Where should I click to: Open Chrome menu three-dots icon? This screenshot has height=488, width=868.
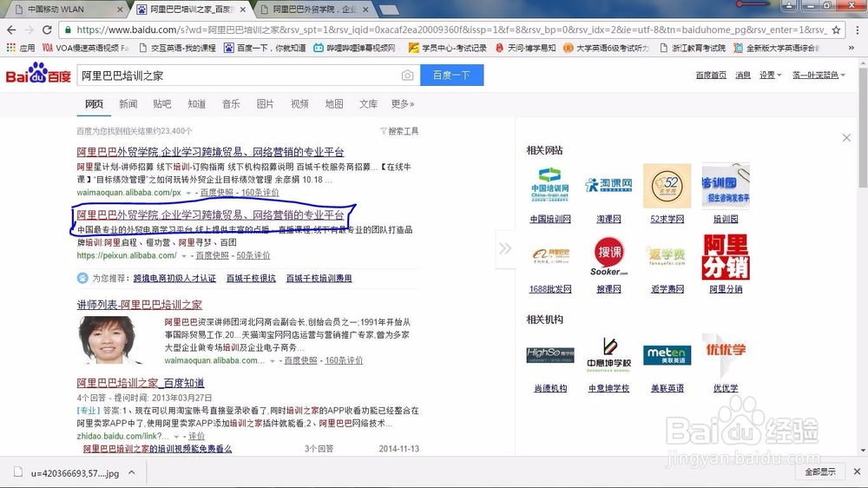[858, 30]
